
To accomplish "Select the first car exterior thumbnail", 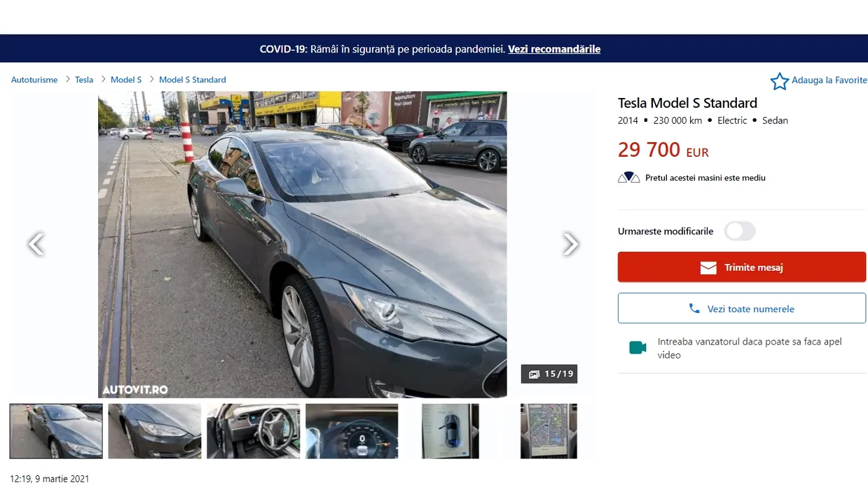I will pyautogui.click(x=56, y=431).
